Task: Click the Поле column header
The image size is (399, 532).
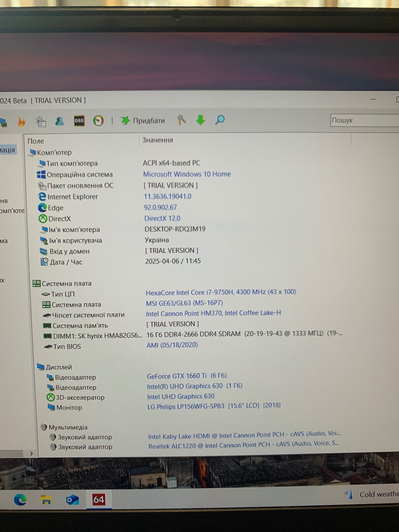Action: pyautogui.click(x=36, y=141)
